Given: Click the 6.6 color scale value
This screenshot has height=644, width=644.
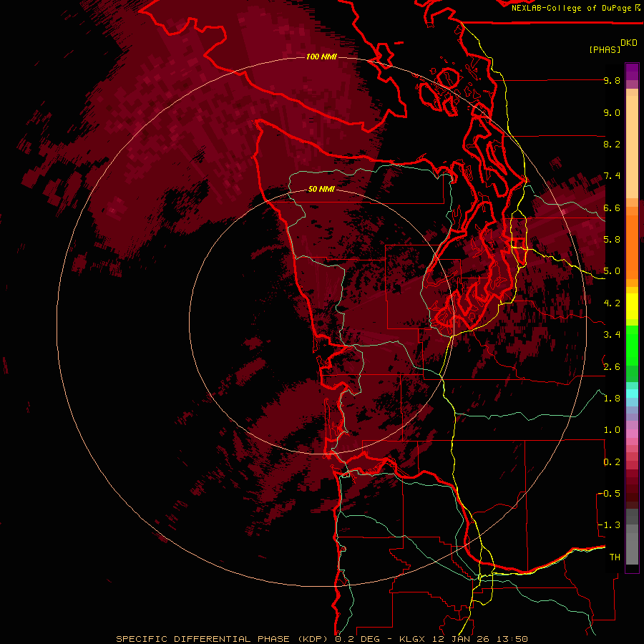Looking at the screenshot, I should (x=612, y=208).
